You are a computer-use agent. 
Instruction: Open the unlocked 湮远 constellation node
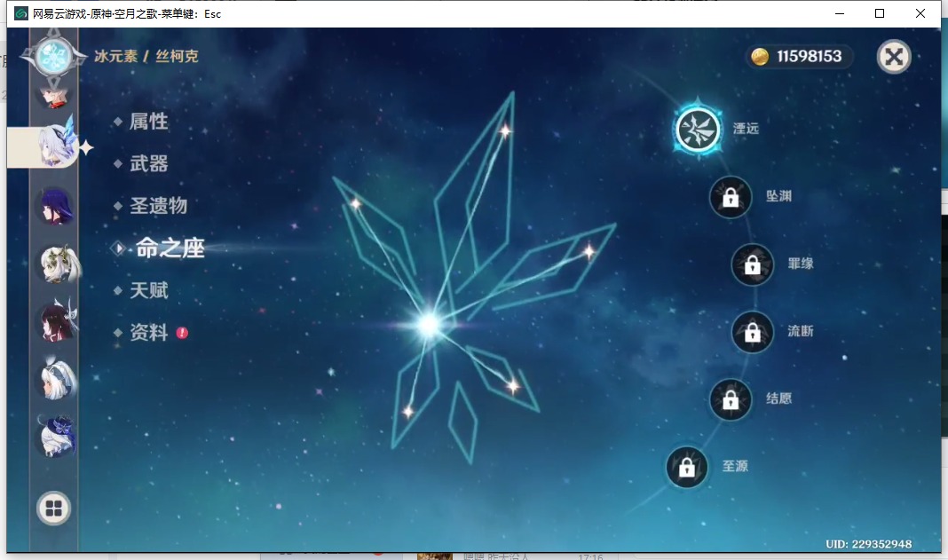tap(699, 130)
